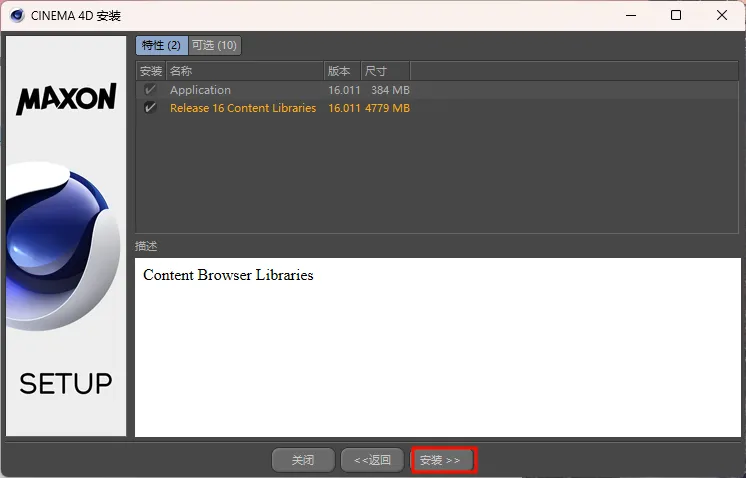Open the 可选 (10) tab
The height and width of the screenshot is (478, 746).
[215, 45]
